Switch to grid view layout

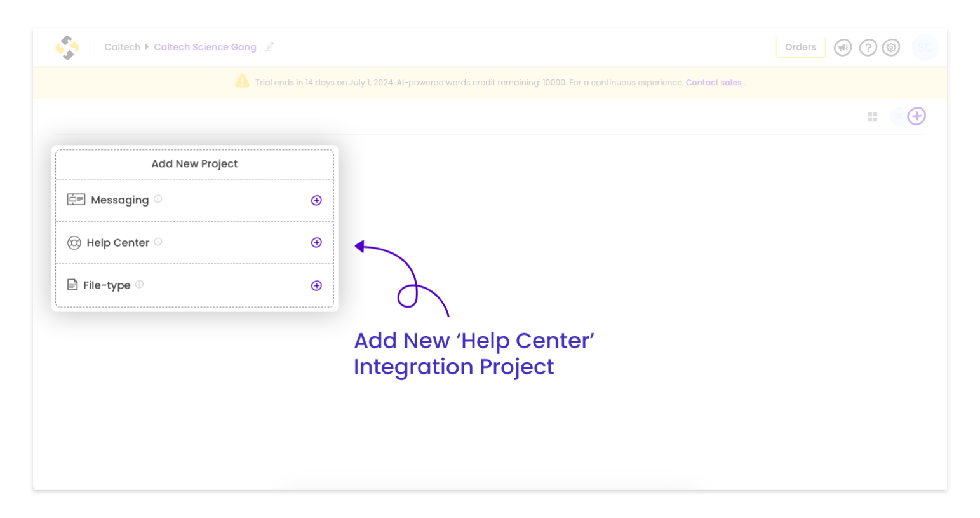point(873,117)
